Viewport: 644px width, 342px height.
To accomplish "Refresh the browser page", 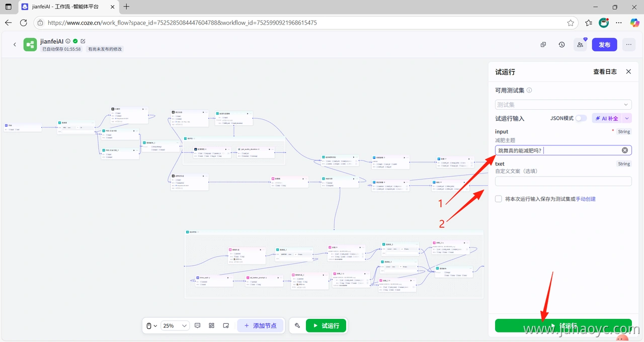I will click(24, 23).
